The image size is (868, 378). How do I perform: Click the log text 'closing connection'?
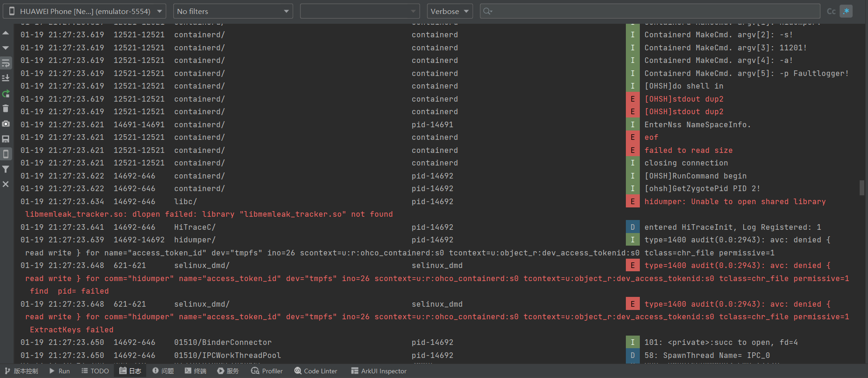pyautogui.click(x=686, y=163)
